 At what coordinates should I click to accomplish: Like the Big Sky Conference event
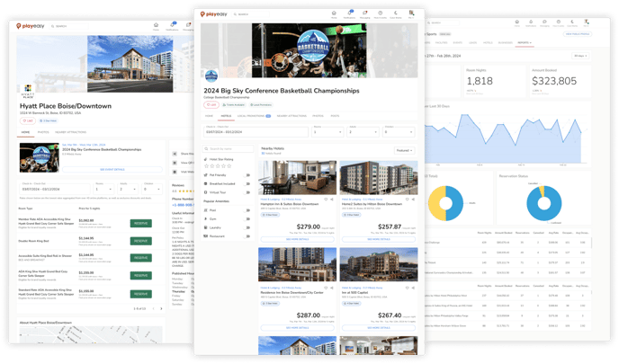[x=211, y=105]
